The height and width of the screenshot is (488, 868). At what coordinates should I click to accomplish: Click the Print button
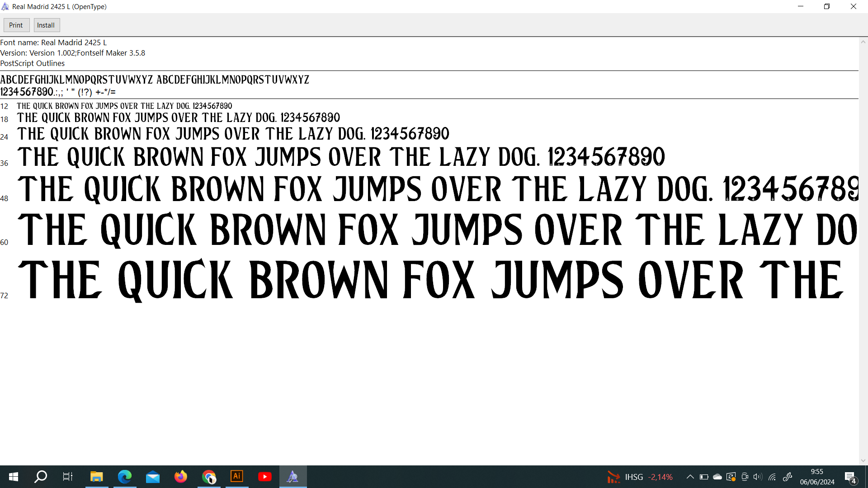(x=16, y=25)
